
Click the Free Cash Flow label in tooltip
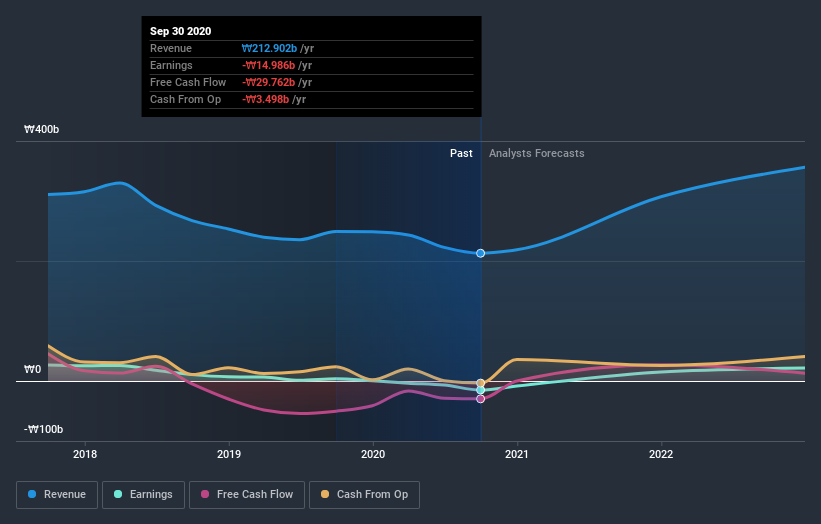pos(188,82)
